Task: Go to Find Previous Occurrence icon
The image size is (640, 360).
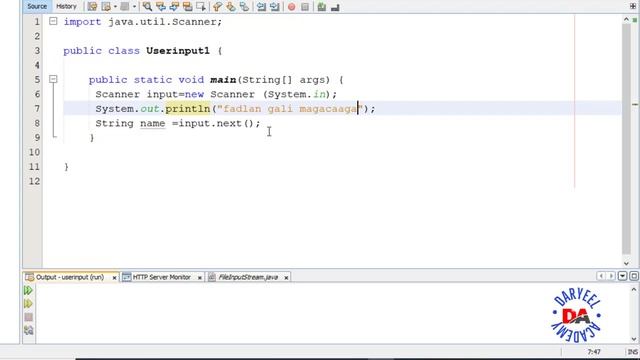Action: tap(161, 7)
